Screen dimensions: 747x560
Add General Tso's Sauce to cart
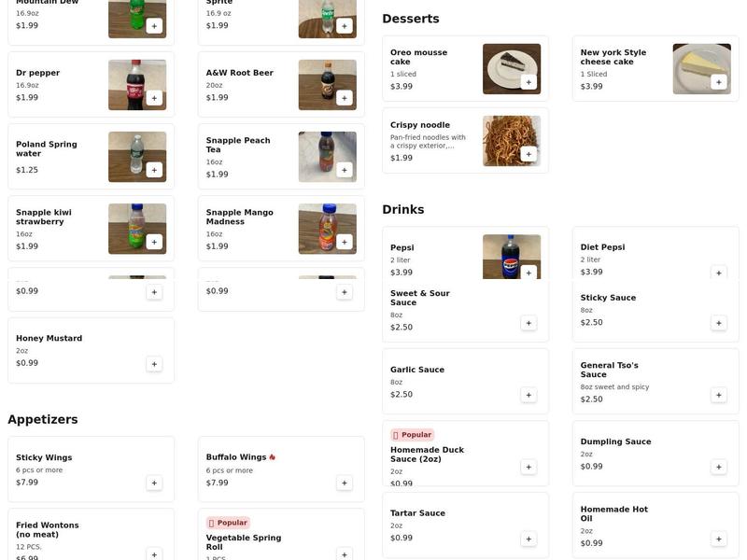719,395
